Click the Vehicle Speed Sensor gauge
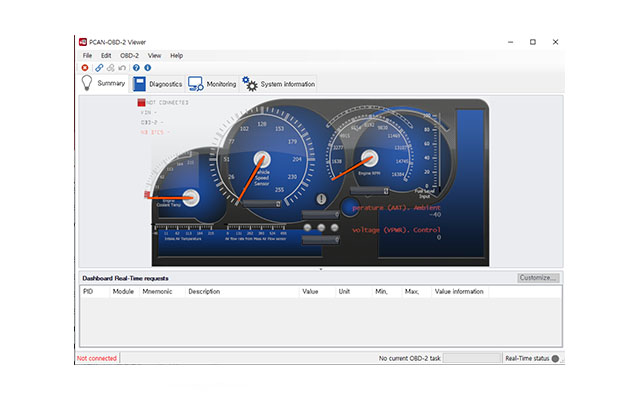 [263, 159]
